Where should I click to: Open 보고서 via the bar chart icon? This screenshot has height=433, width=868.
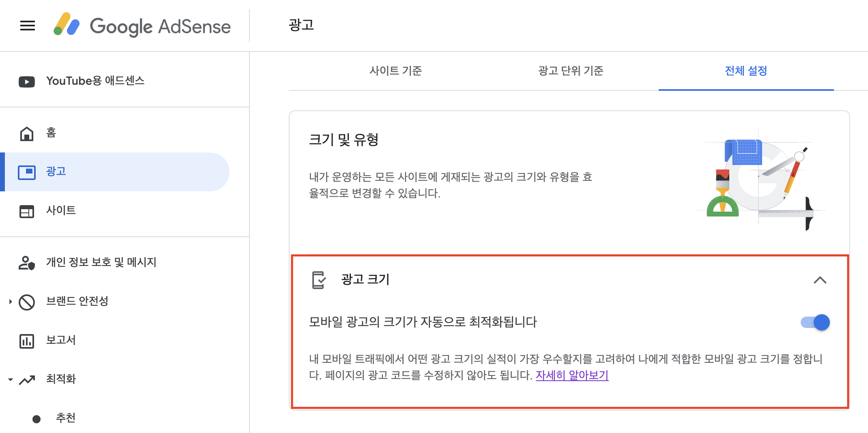[27, 341]
